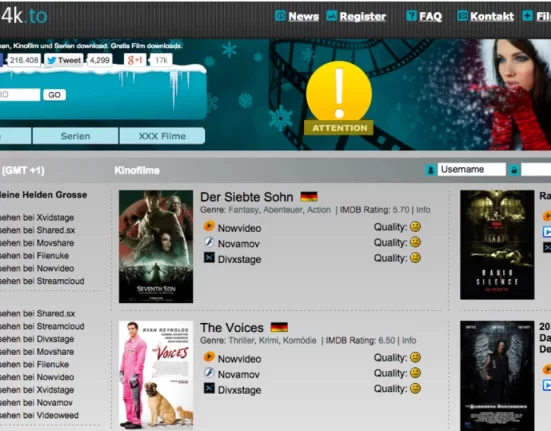Click the Nowvideo play icon for Der Siebte Sohn
Viewport: 551px width, 431px height.
point(209,226)
